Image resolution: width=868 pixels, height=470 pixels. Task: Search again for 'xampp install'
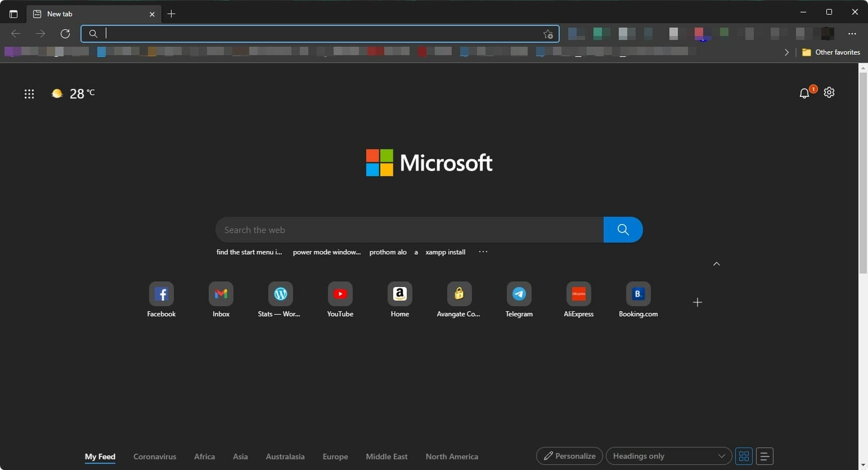click(x=446, y=252)
